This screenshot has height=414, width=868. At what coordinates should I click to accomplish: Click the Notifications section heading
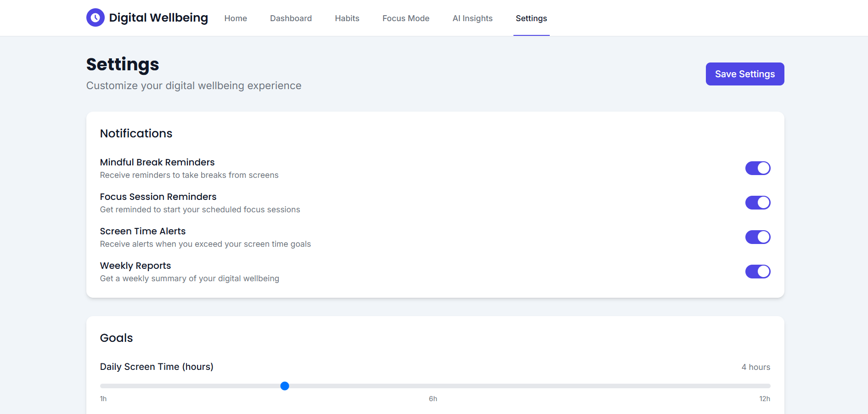136,134
